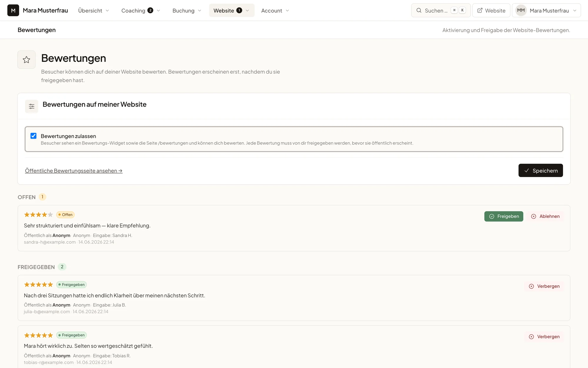Click the sandra-h@example.com email text
Screen dimensions: 588x368
click(x=50, y=242)
